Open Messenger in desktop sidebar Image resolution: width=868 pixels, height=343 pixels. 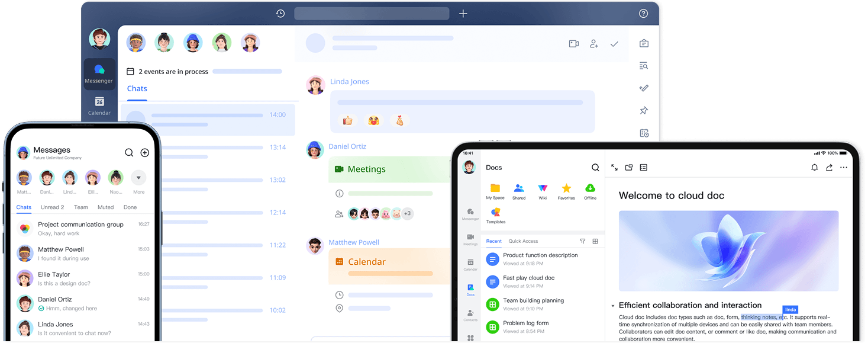coord(99,73)
